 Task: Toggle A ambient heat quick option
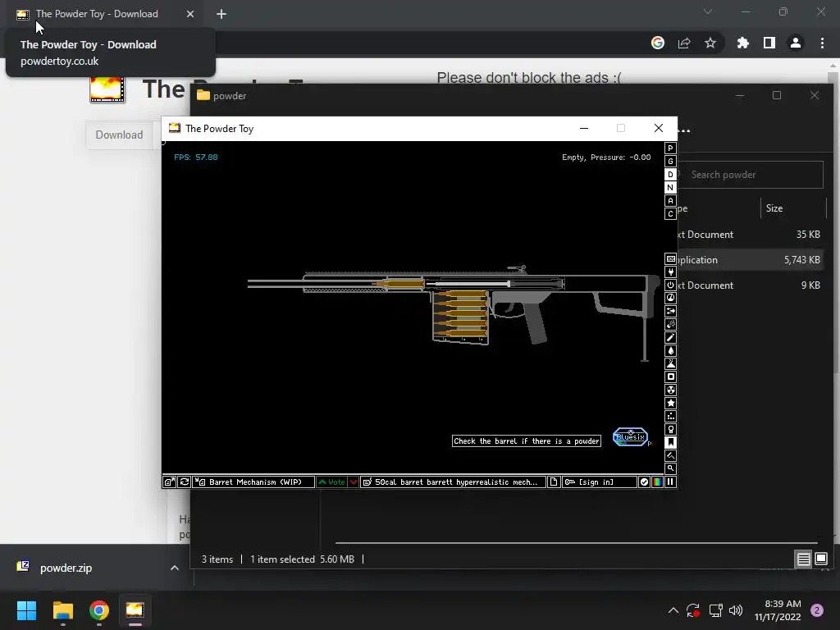[670, 201]
